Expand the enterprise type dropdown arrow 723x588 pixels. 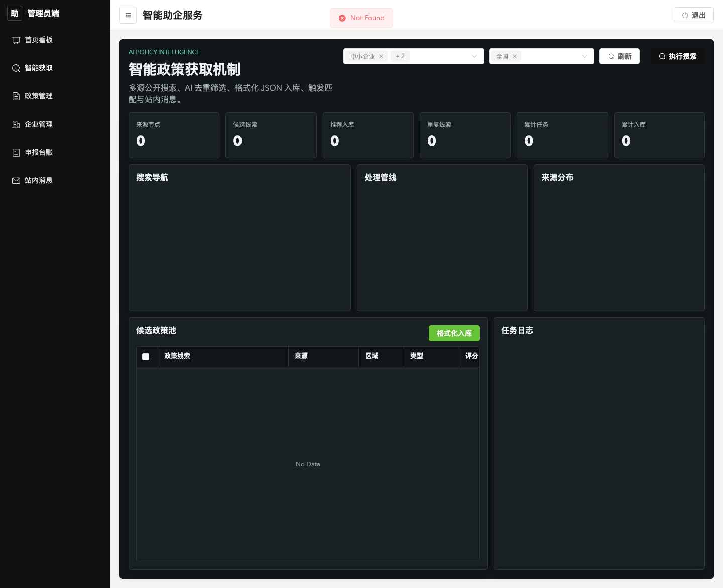474,56
